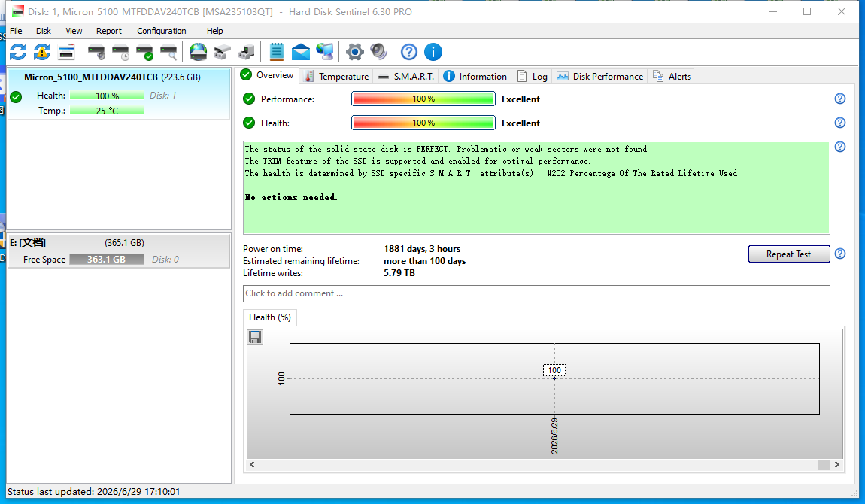
Task: Click the green status description text box
Action: coord(536,187)
